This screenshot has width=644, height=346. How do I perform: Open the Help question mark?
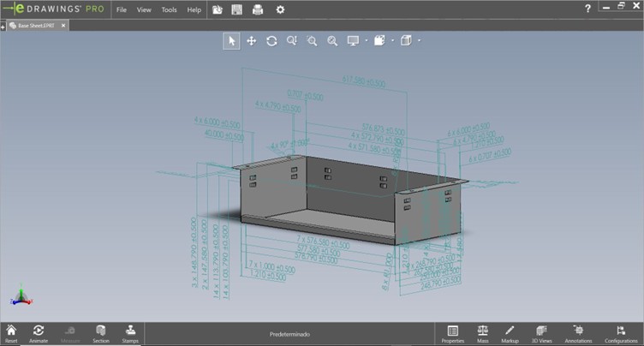coord(587,9)
